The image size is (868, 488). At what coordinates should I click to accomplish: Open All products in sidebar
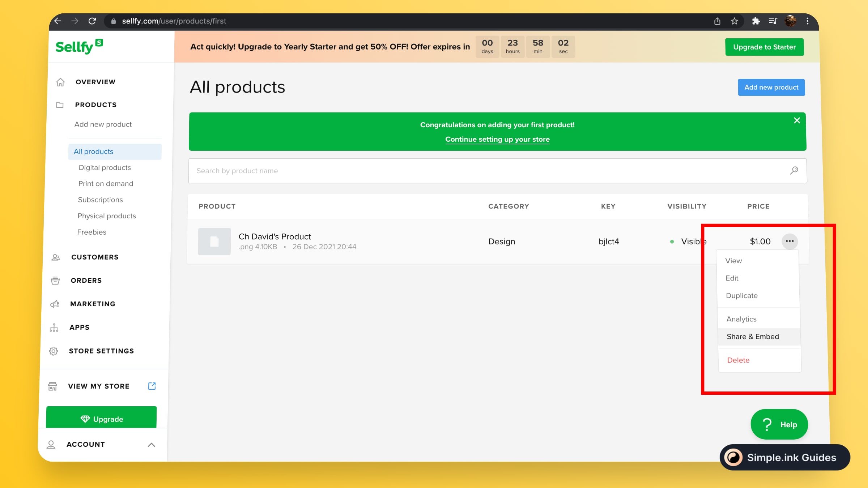(x=115, y=151)
